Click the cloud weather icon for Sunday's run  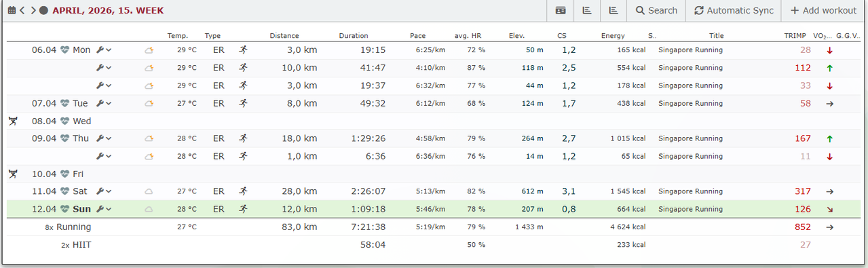click(x=149, y=209)
